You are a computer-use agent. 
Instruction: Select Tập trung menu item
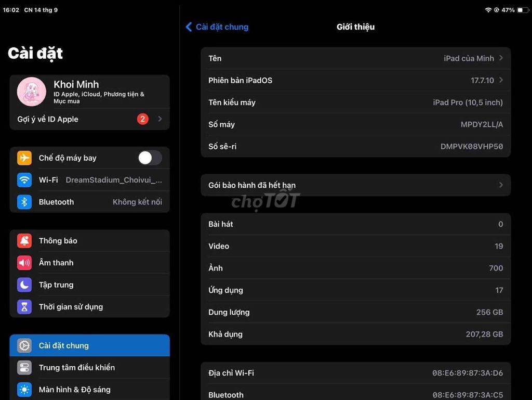pos(89,285)
